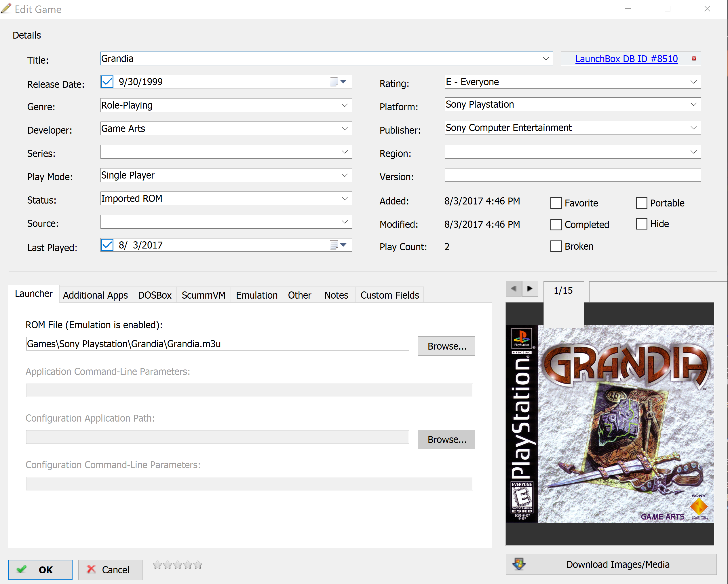Open the Genre dropdown

tap(344, 105)
